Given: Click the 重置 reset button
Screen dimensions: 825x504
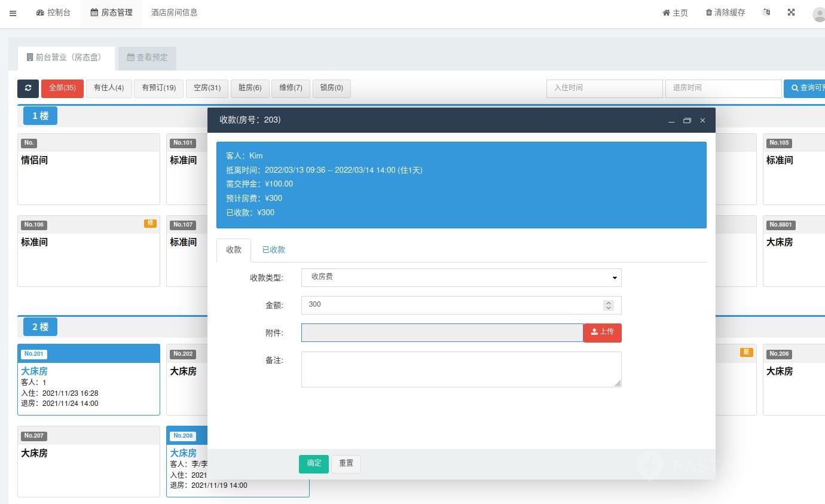Looking at the screenshot, I should point(346,463).
